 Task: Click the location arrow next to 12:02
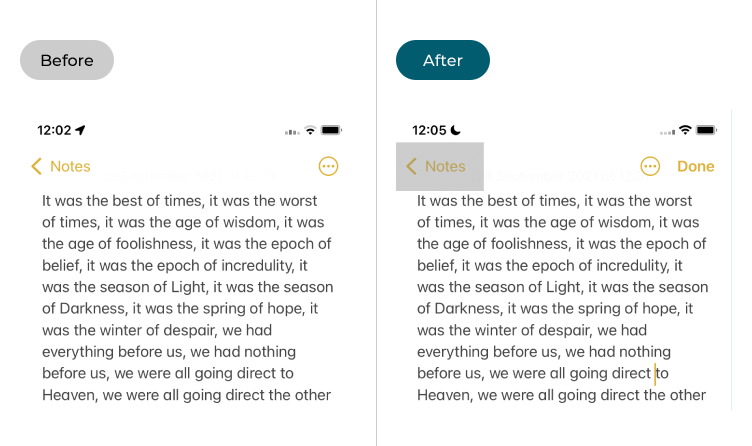point(81,130)
